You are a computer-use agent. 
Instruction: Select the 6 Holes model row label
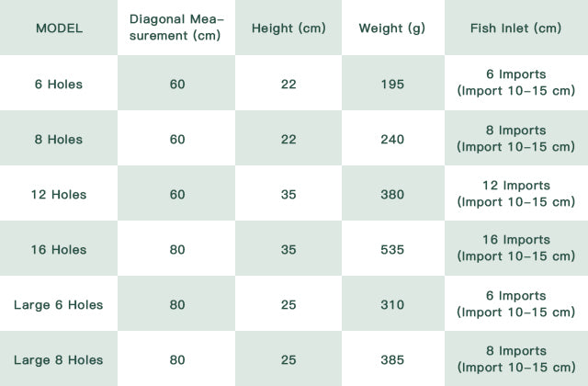(59, 84)
